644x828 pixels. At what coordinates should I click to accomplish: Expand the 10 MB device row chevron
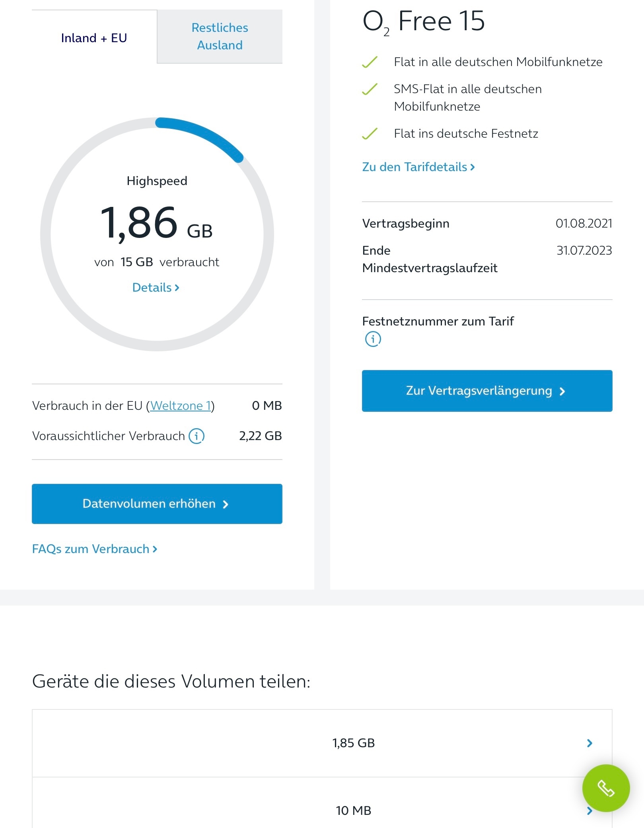pos(590,810)
